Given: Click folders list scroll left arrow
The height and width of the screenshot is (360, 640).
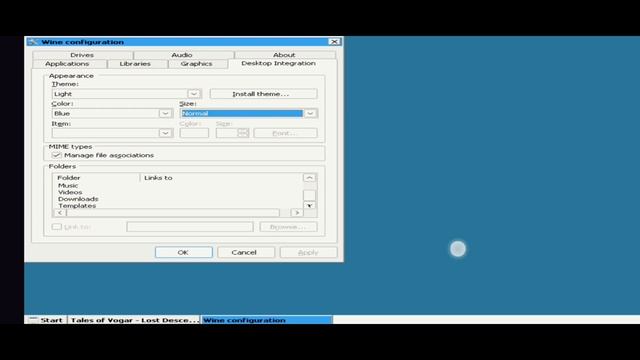Looking at the screenshot, I should [60, 213].
